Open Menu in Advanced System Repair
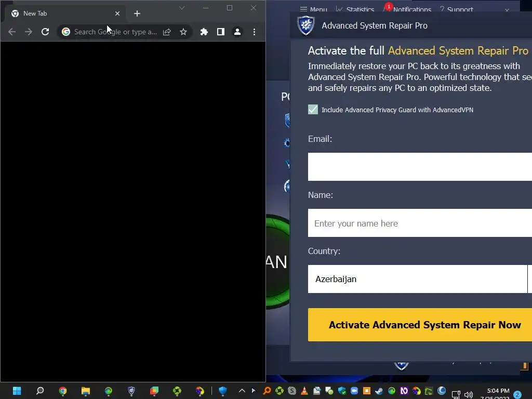532x399 pixels. (313, 9)
